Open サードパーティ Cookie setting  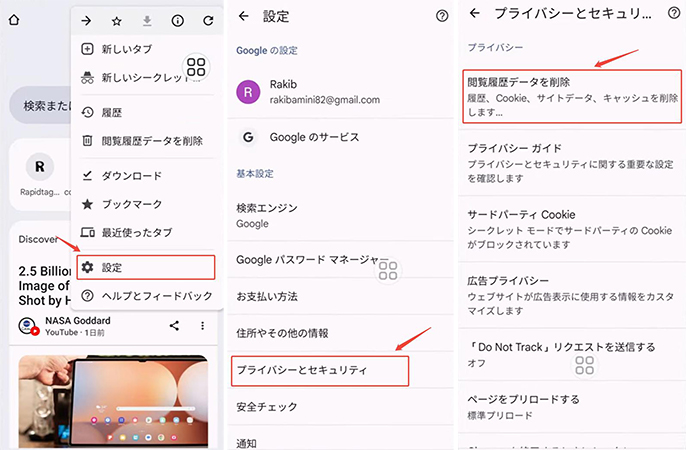[x=572, y=229]
